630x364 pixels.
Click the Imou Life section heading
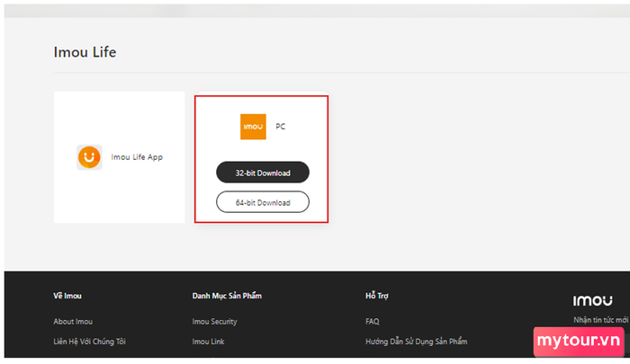pos(85,52)
